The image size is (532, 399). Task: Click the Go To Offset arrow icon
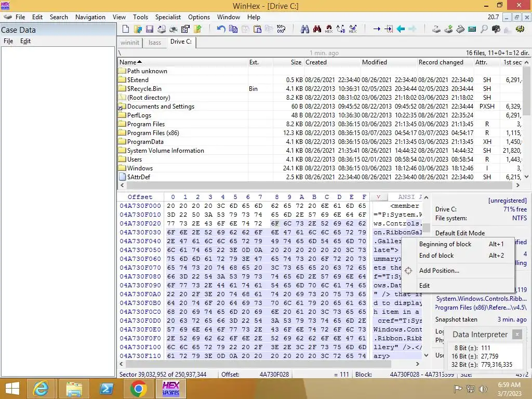377,29
